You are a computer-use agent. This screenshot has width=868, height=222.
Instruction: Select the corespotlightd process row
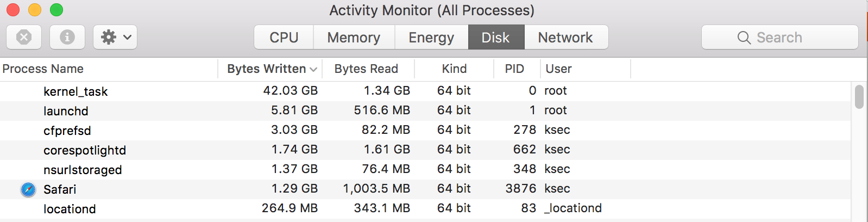point(425,150)
